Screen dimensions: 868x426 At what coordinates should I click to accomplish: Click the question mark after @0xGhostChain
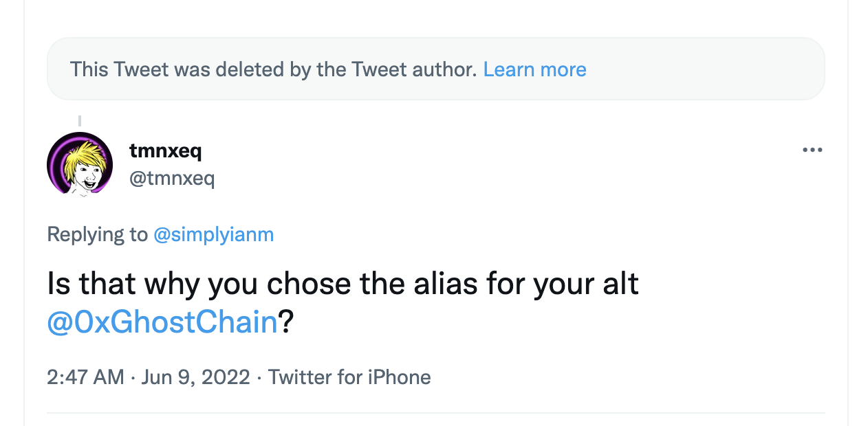tap(287, 322)
